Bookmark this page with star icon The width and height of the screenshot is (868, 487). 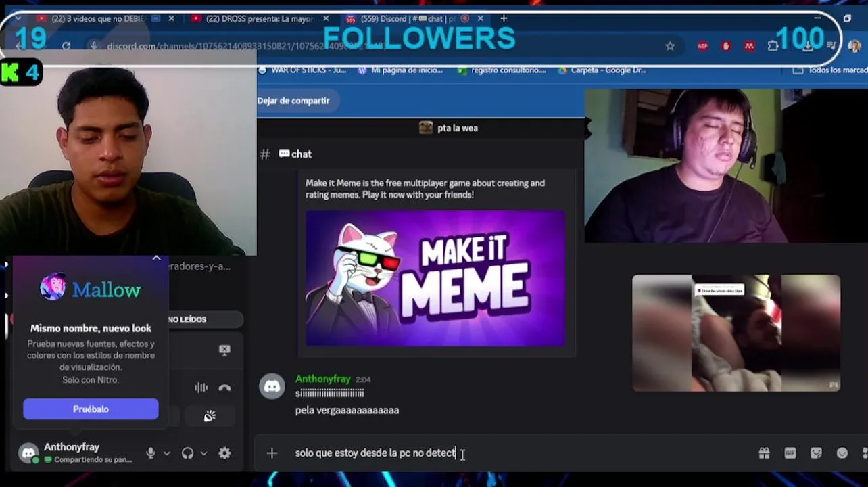click(x=670, y=46)
